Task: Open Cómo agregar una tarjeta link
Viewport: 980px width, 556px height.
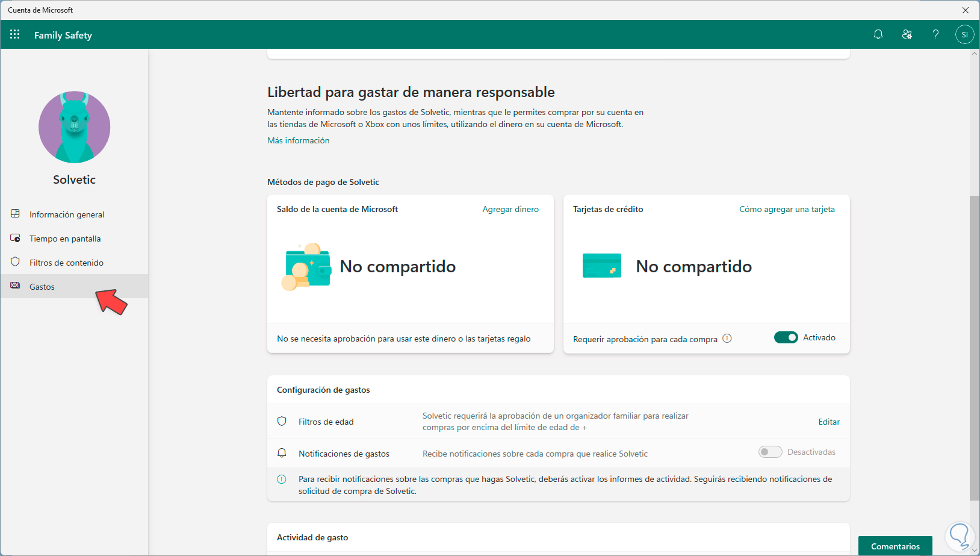Action: 787,209
